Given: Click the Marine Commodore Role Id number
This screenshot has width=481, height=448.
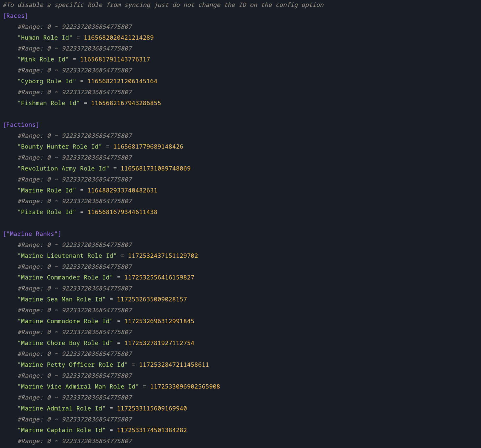Looking at the screenshot, I should [159, 321].
